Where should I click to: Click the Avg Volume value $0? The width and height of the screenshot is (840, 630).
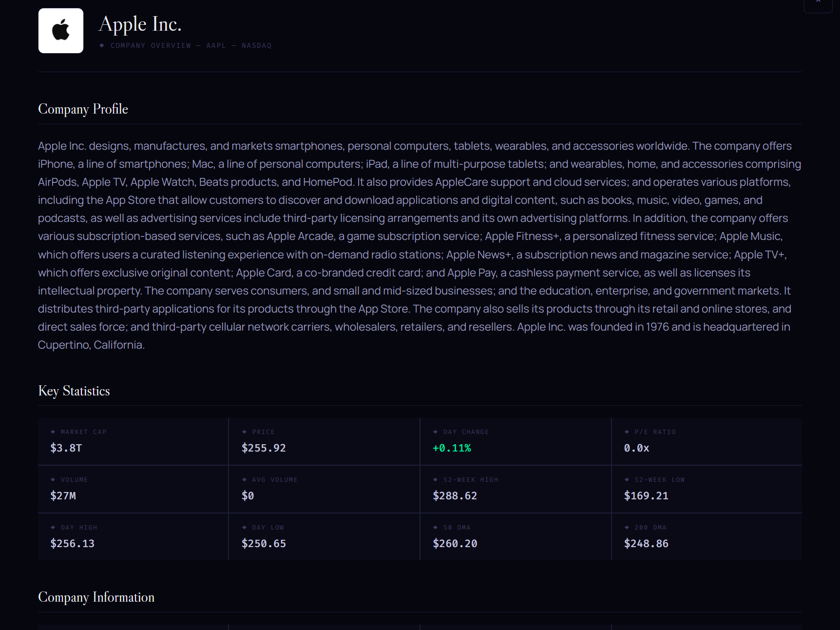tap(248, 496)
